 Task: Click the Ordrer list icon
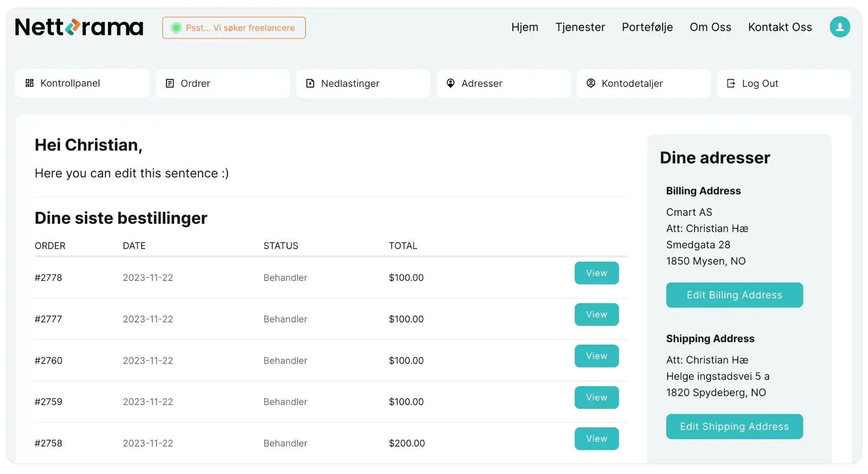170,83
